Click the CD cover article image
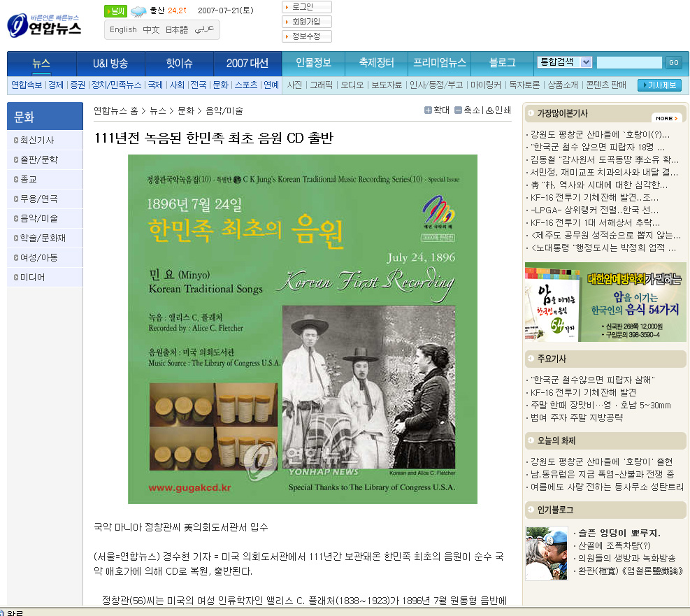Viewport: 690px width, 616px height. tap(303, 329)
